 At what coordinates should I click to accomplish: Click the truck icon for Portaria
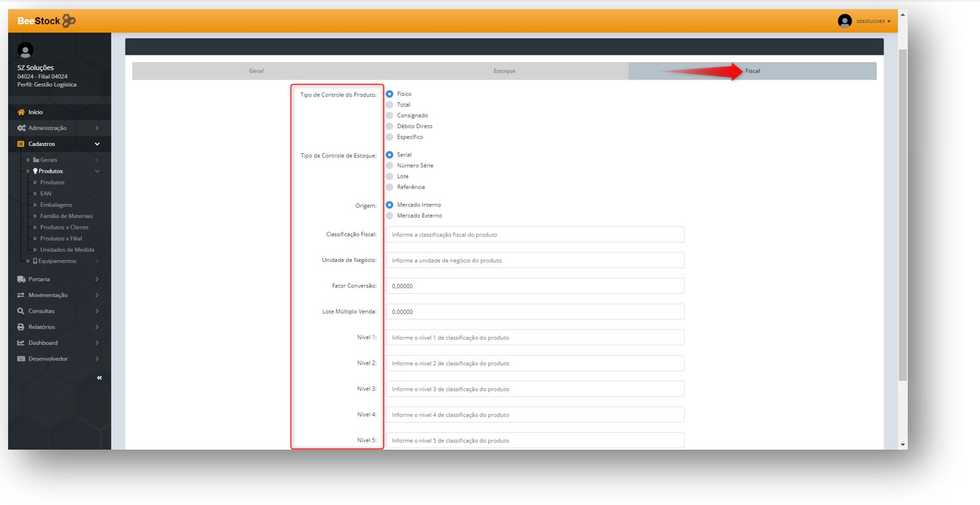tap(21, 280)
